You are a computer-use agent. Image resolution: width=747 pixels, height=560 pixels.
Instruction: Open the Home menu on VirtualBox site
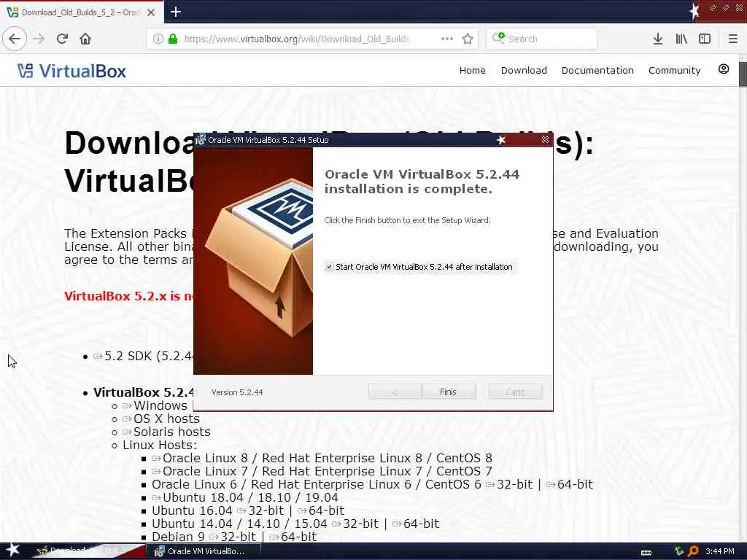472,70
